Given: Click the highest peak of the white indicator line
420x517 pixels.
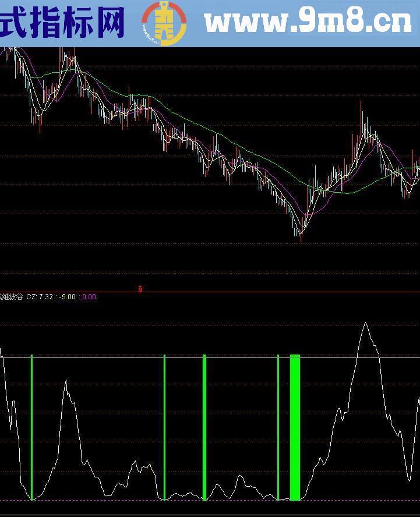Looking at the screenshot, I should click(365, 323).
